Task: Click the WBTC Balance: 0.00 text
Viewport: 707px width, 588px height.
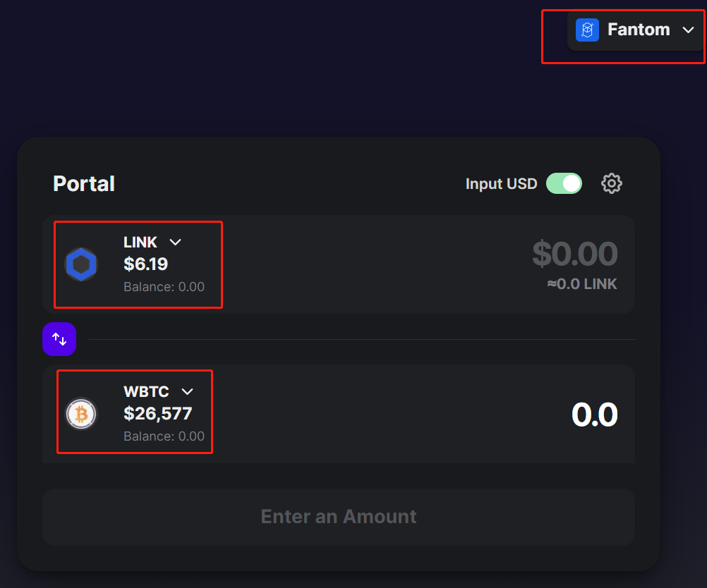Action: click(164, 436)
